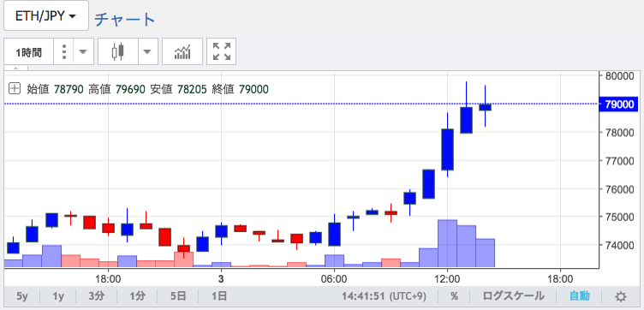Click the candlestick chart style icon
This screenshot has height=310, width=644.
coord(118,51)
